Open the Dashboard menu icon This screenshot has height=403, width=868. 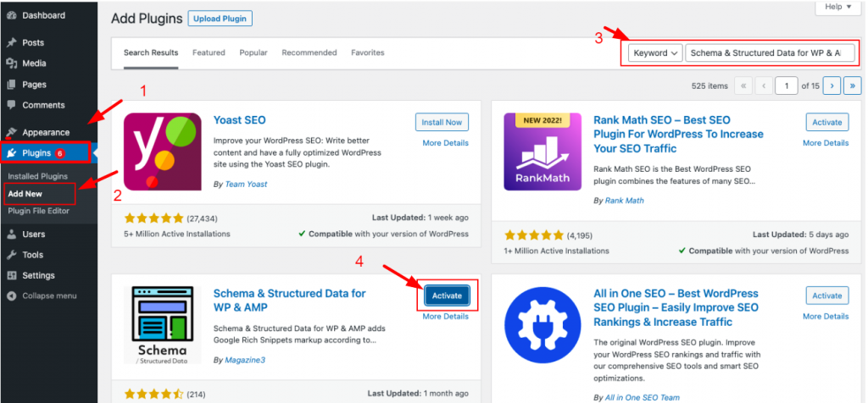click(11, 15)
